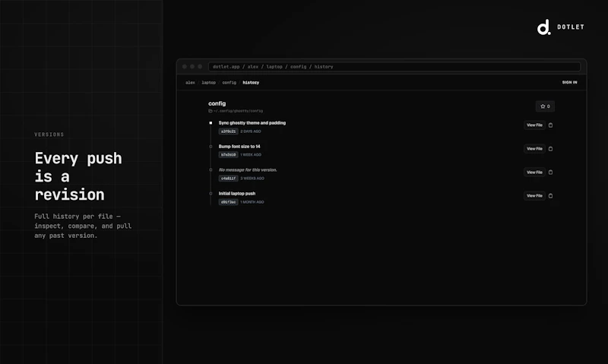View file for 'Bump font size to 14'
The image size is (608, 364).
(x=534, y=149)
